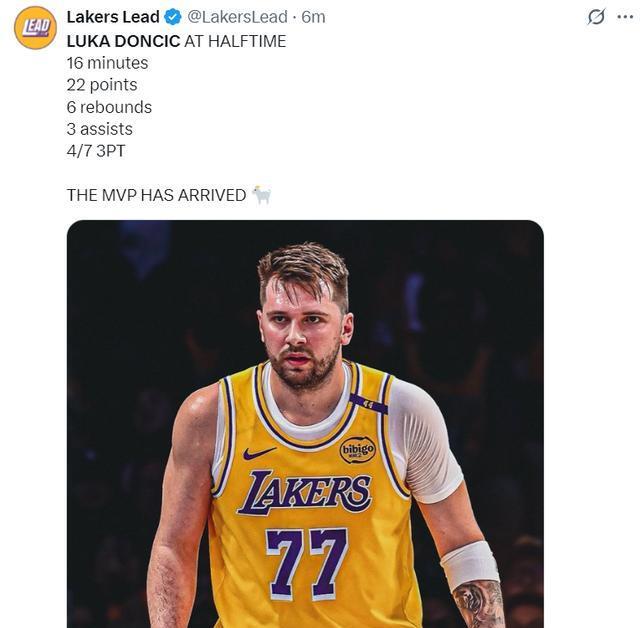The height and width of the screenshot is (628, 640).
Task: Open the @LakersLead handle link
Action: pyautogui.click(x=236, y=17)
